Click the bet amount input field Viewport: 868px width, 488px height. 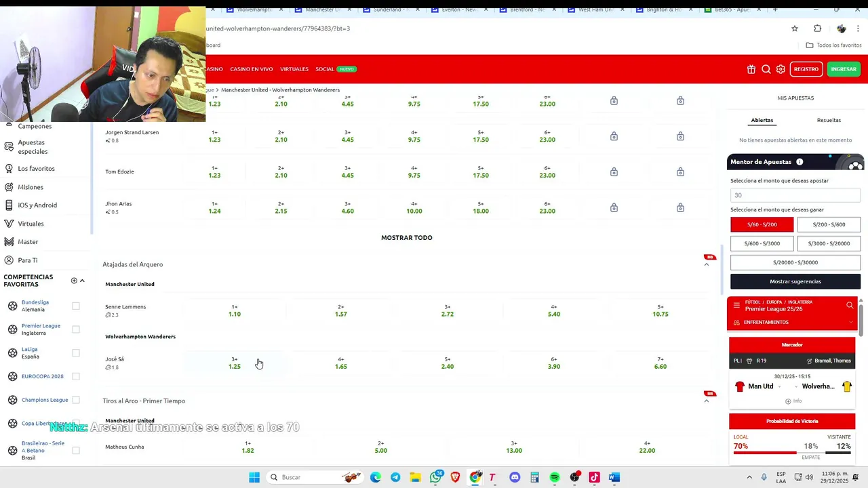(795, 195)
